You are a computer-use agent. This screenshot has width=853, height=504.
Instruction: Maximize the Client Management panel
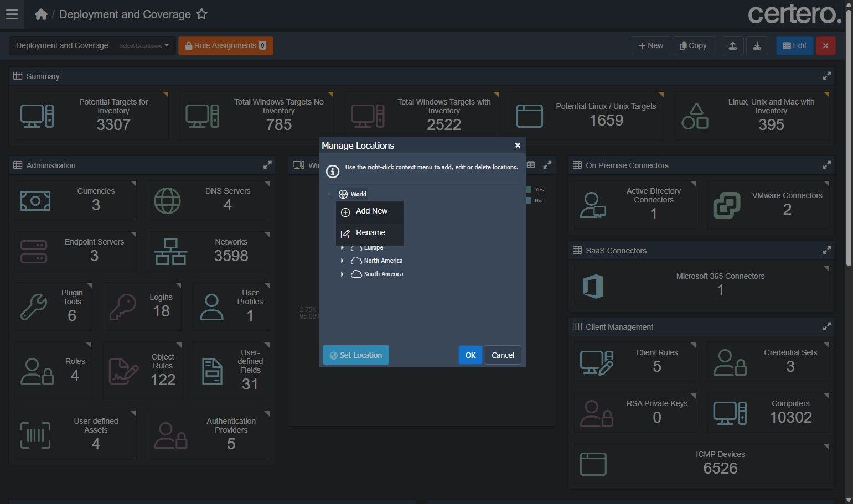click(x=826, y=327)
